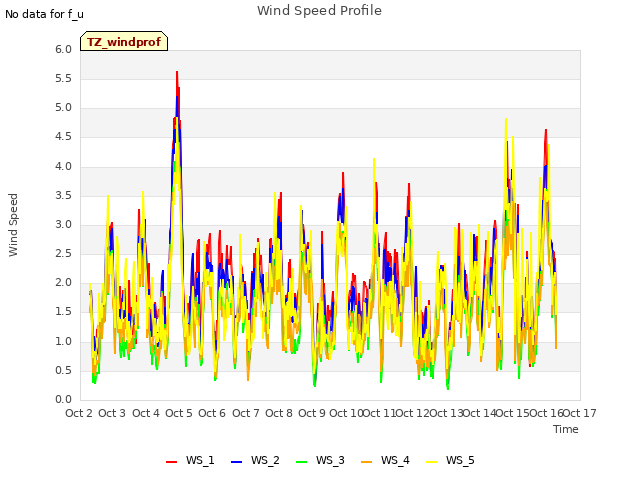The height and width of the screenshot is (480, 640).
Task: Select the 'No data for f_u' message
Action: [x=44, y=14]
